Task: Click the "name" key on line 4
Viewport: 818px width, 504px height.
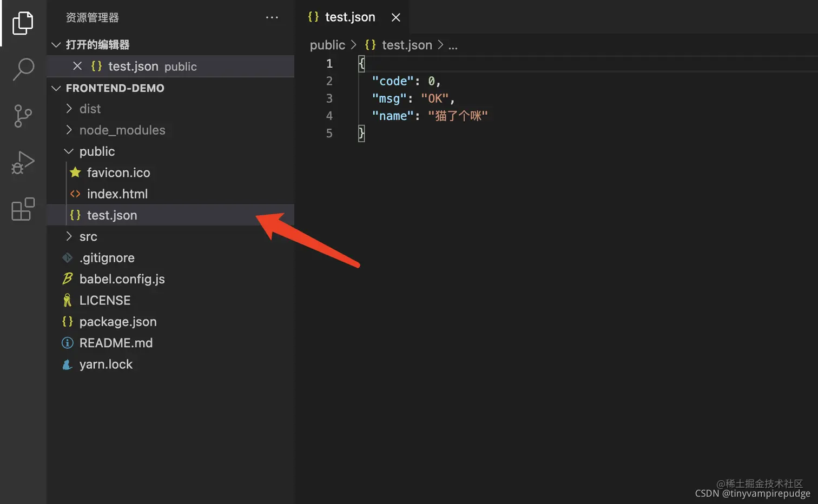Action: 393,116
